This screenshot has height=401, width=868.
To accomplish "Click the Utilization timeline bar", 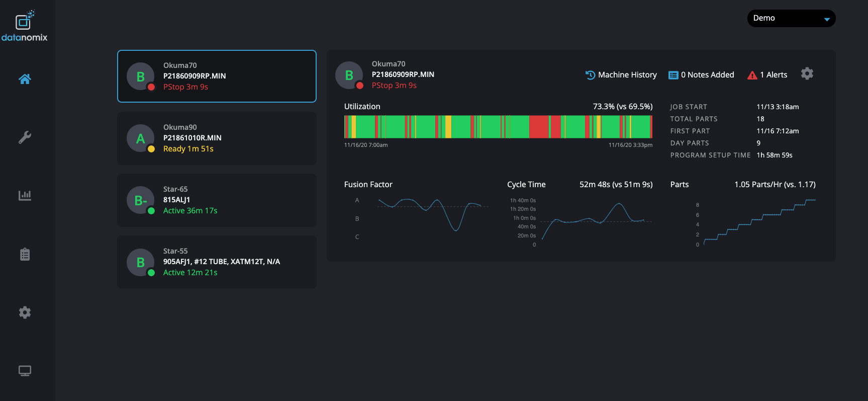I will coord(498,126).
